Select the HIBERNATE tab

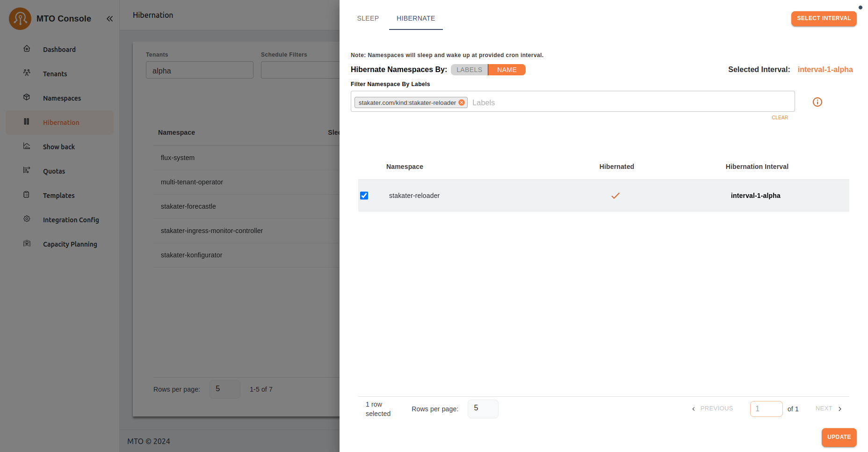[416, 18]
